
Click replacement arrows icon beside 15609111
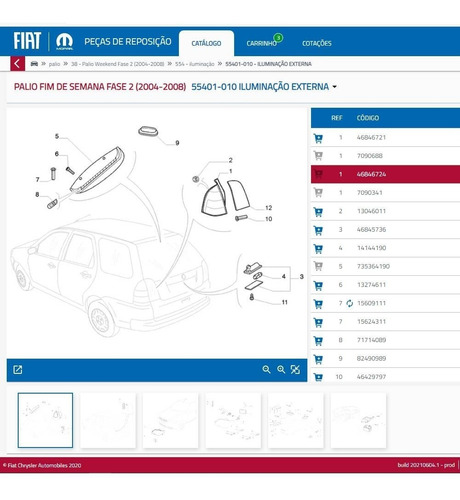click(349, 303)
